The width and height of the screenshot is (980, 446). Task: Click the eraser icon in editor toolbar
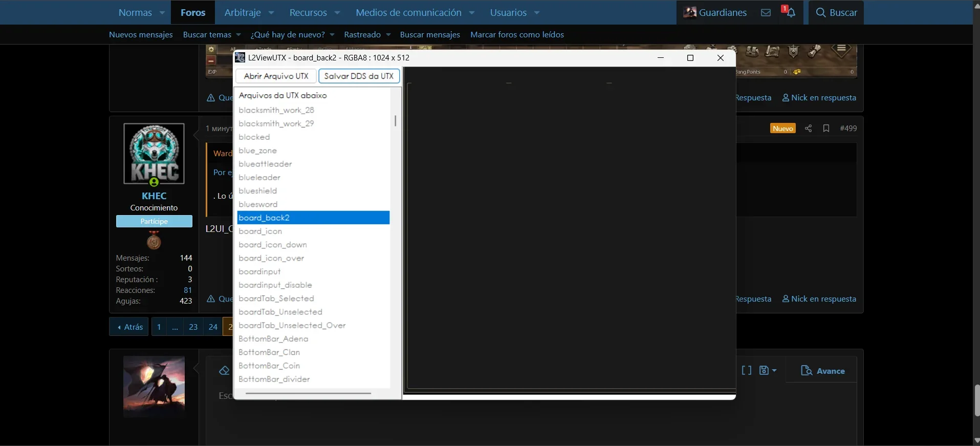pyautogui.click(x=224, y=371)
